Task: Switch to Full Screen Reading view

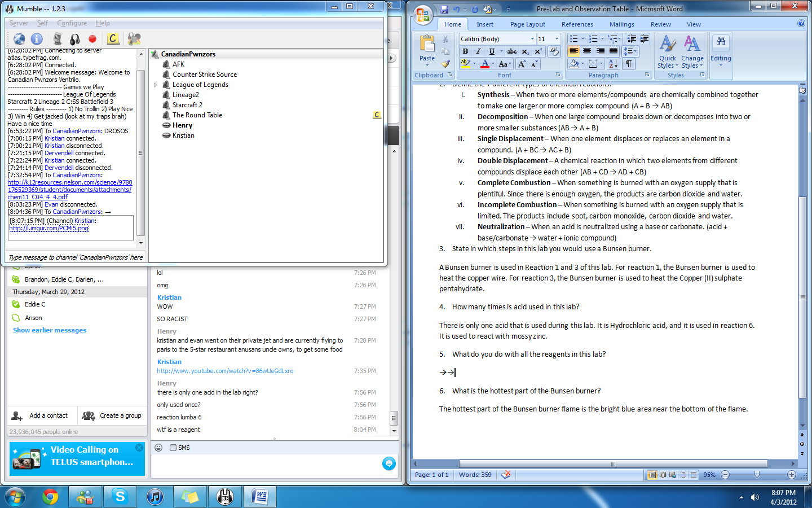Action: (x=663, y=475)
